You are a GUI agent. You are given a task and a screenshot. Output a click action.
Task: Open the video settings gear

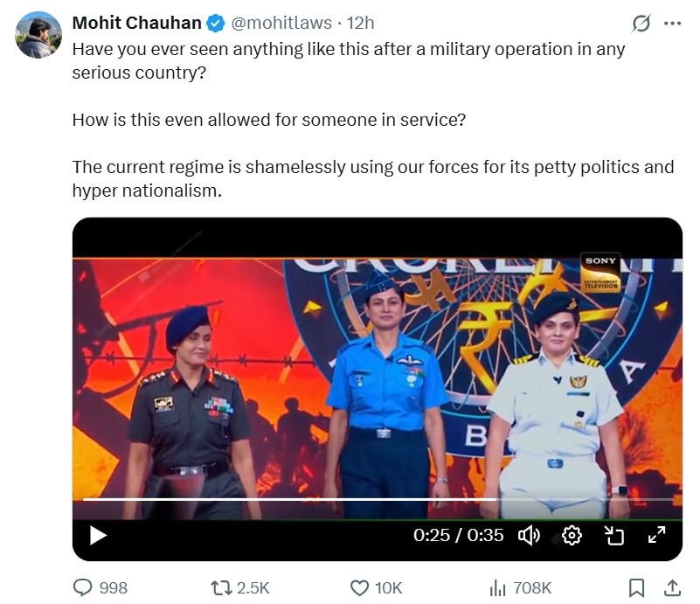[572, 535]
